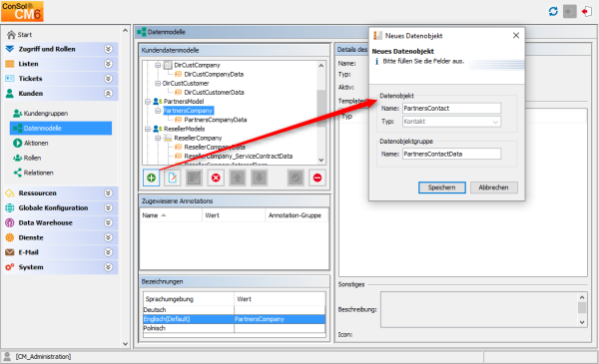Click the red deactivate minus icon
Image resolution: width=599 pixels, height=364 pixels.
[317, 178]
